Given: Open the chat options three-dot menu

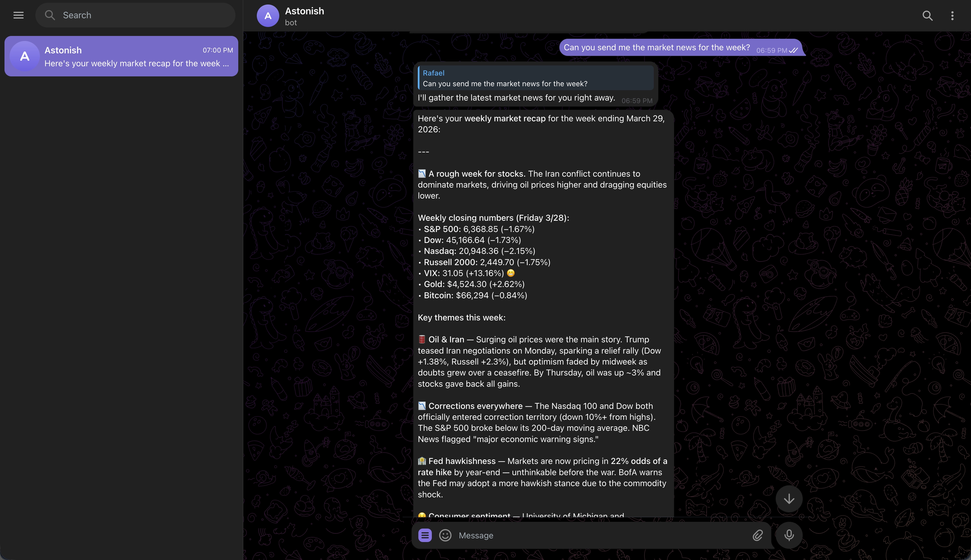Looking at the screenshot, I should pos(952,16).
